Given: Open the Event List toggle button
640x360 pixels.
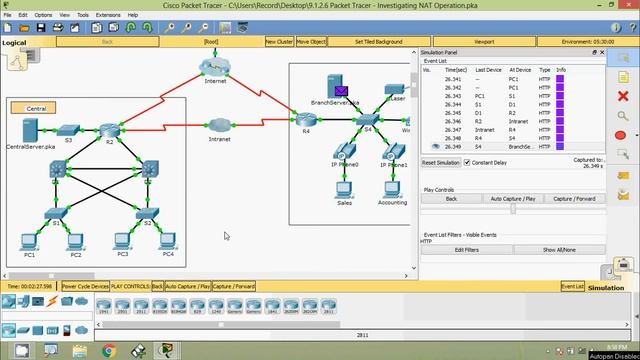Looking at the screenshot, I should 572,287.
